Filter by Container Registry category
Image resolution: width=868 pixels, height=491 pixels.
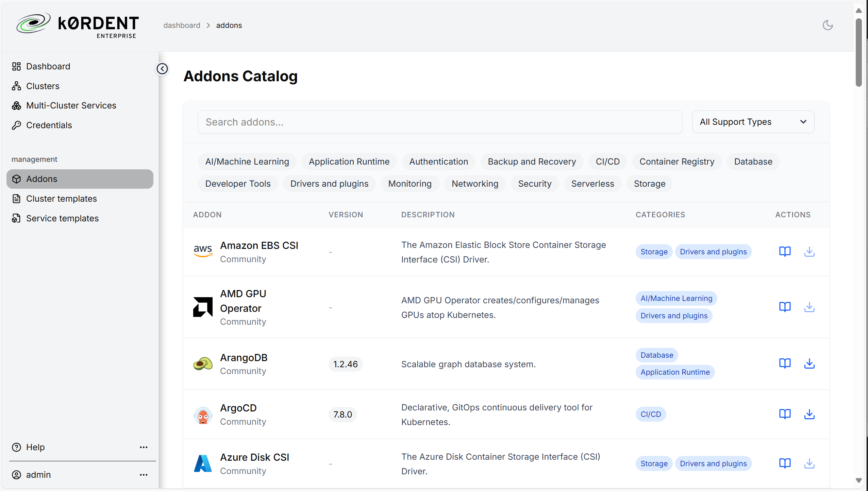click(x=677, y=162)
